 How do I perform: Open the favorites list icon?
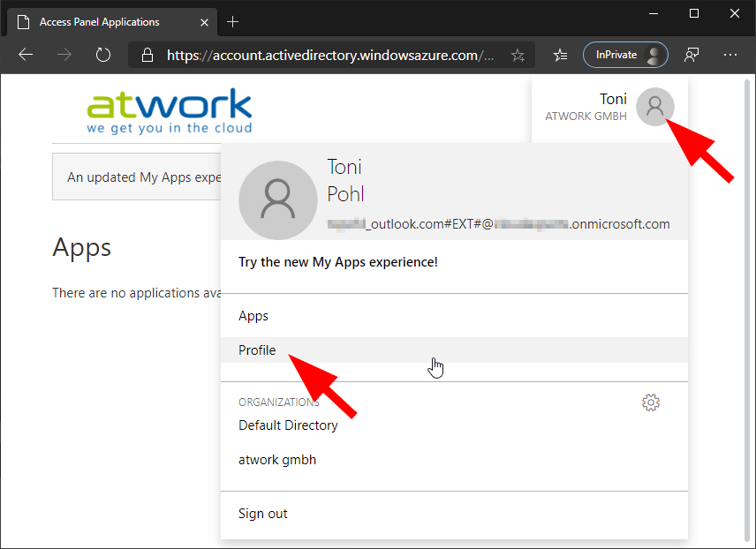coord(560,55)
